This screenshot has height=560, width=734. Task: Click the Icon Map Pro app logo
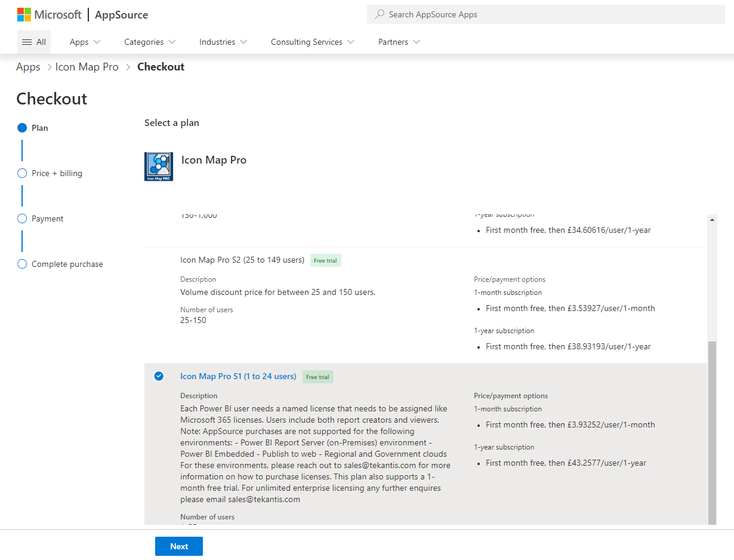[x=159, y=167]
